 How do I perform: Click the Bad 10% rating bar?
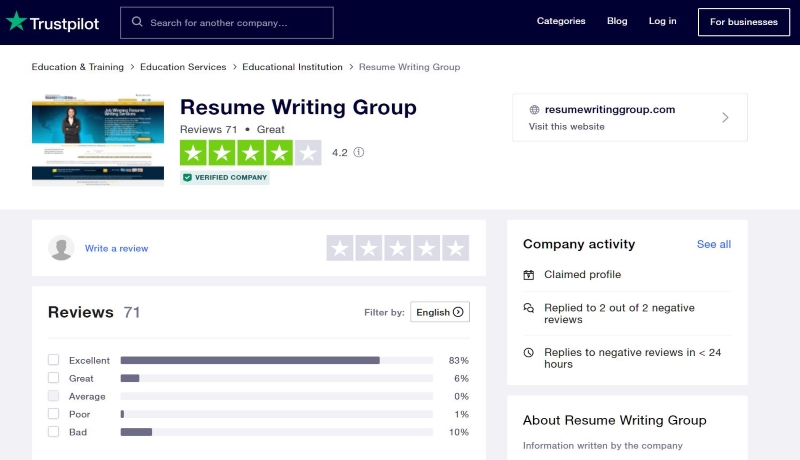click(x=277, y=432)
